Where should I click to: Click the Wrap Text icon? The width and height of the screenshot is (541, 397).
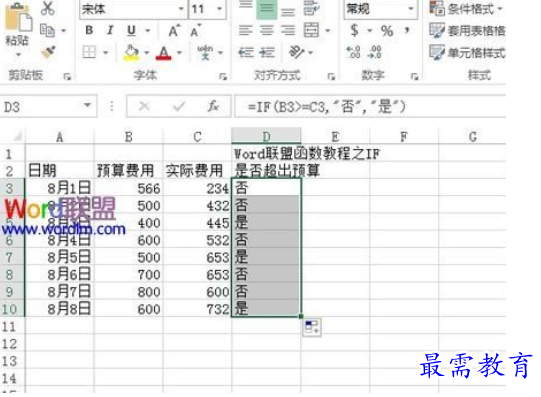(x=311, y=9)
